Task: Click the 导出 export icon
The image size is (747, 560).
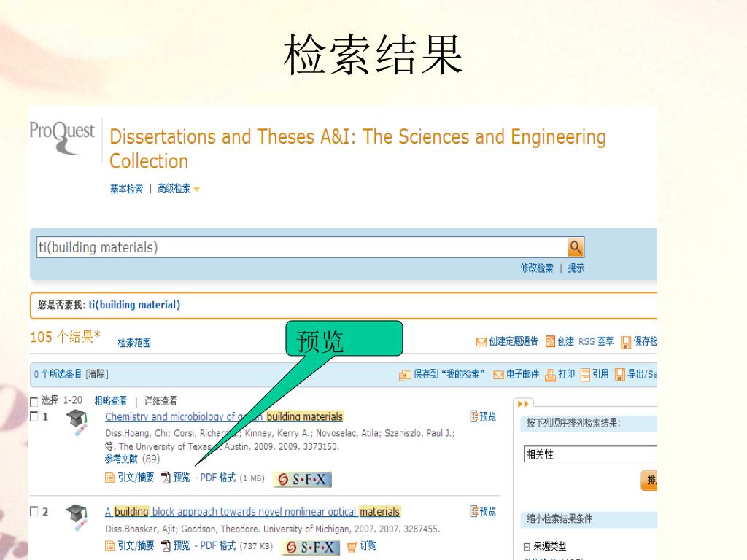Action: (619, 375)
